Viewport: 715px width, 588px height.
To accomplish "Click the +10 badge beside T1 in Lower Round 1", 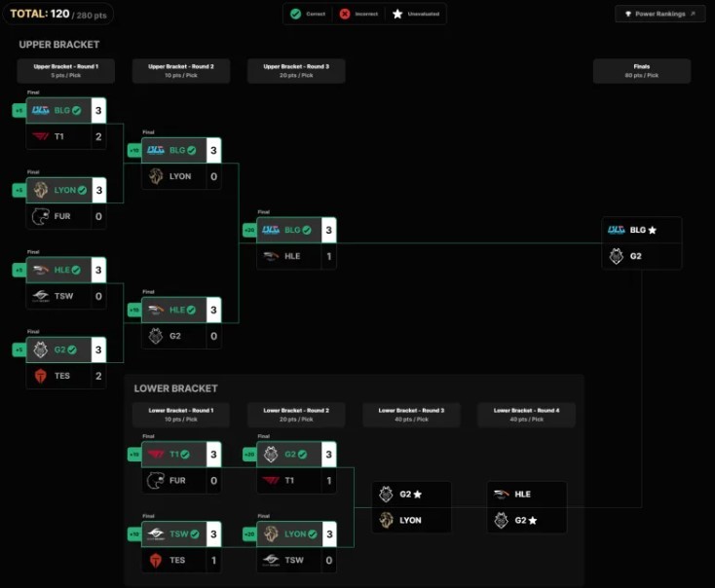I will tap(134, 455).
